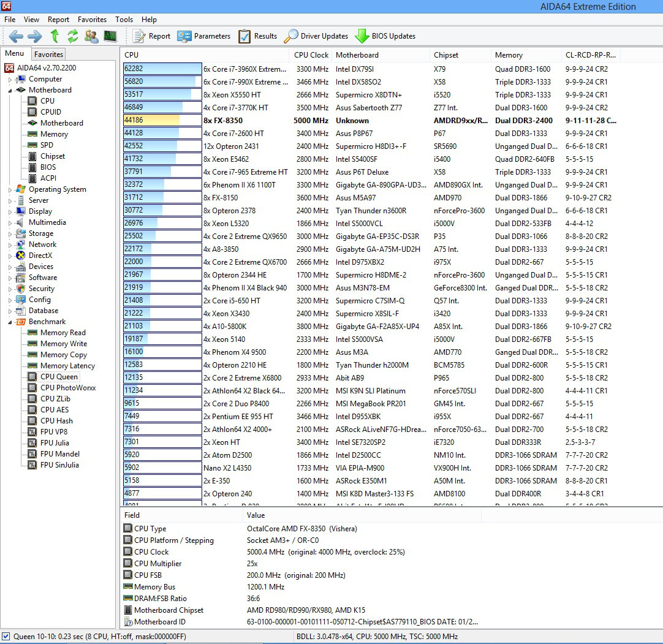This screenshot has height=644, width=663.
Task: Collapse the Motherboard tree node
Action: 10,91
